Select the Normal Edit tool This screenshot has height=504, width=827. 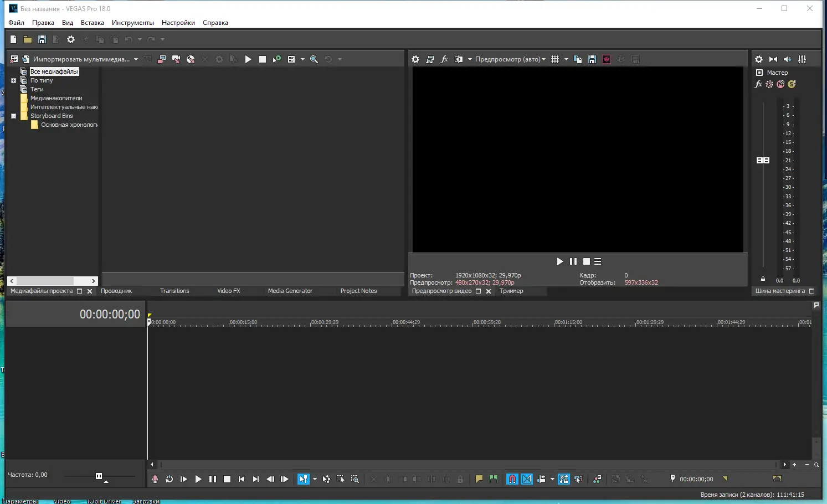pyautogui.click(x=304, y=479)
